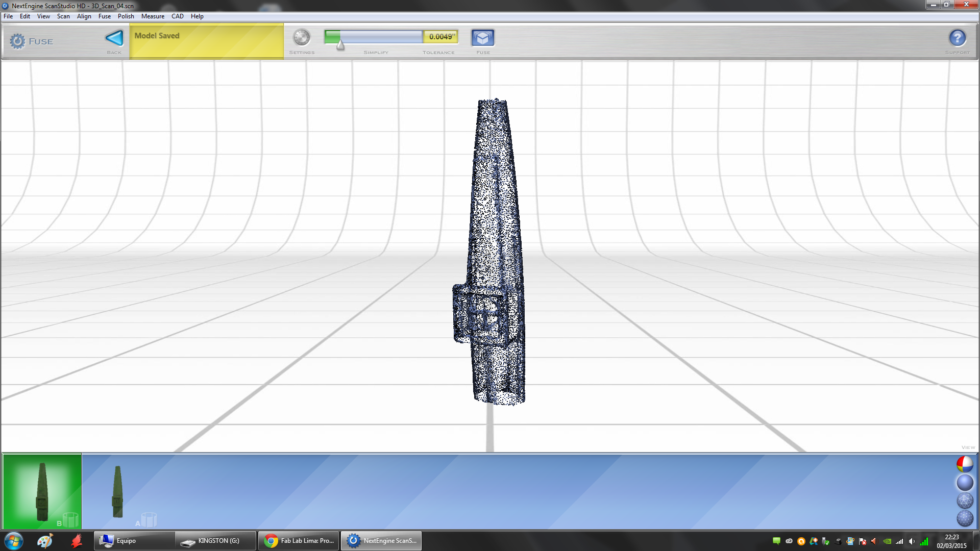The image size is (980, 551).
Task: Click the Simplify slider handle
Action: pos(340,46)
